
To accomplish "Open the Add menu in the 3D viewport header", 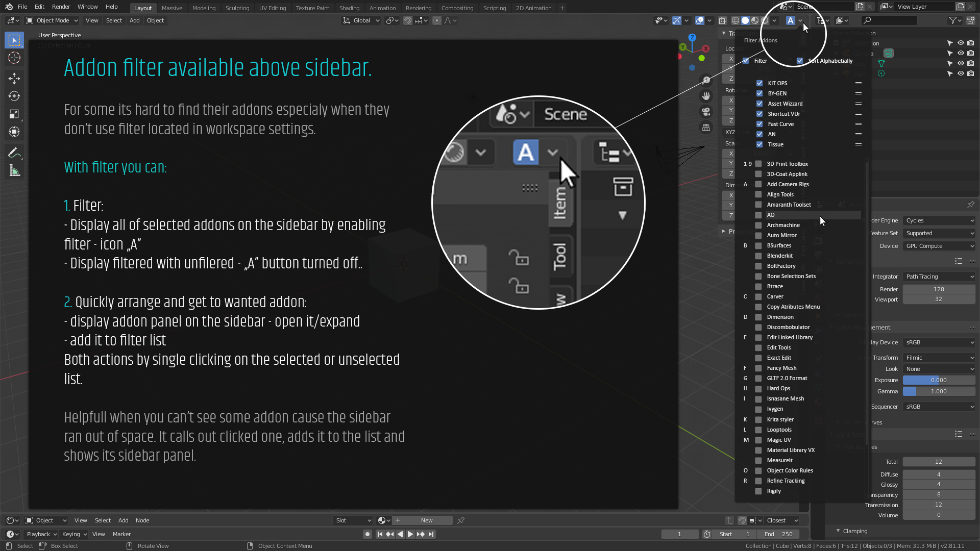I will click(x=134, y=20).
